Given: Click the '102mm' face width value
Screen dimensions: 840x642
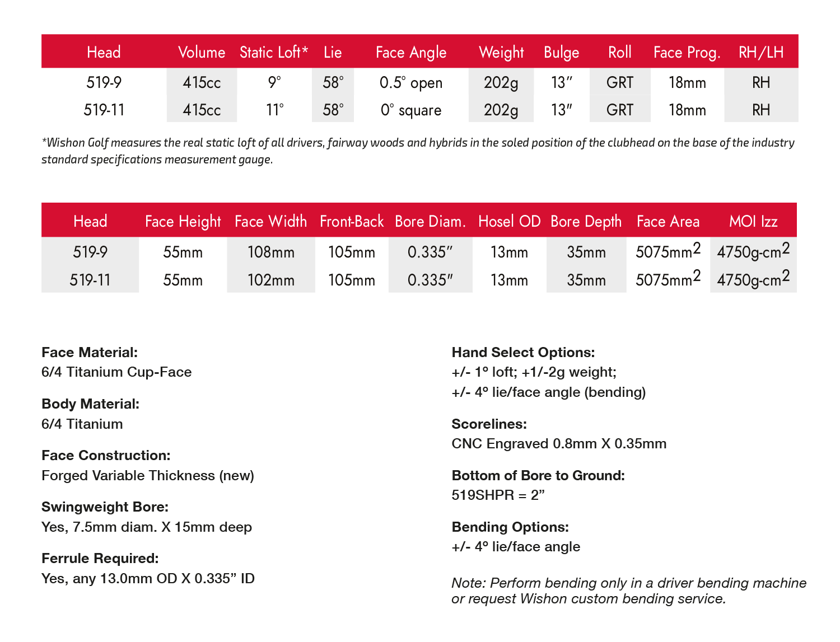Looking at the screenshot, I should 271,279.
